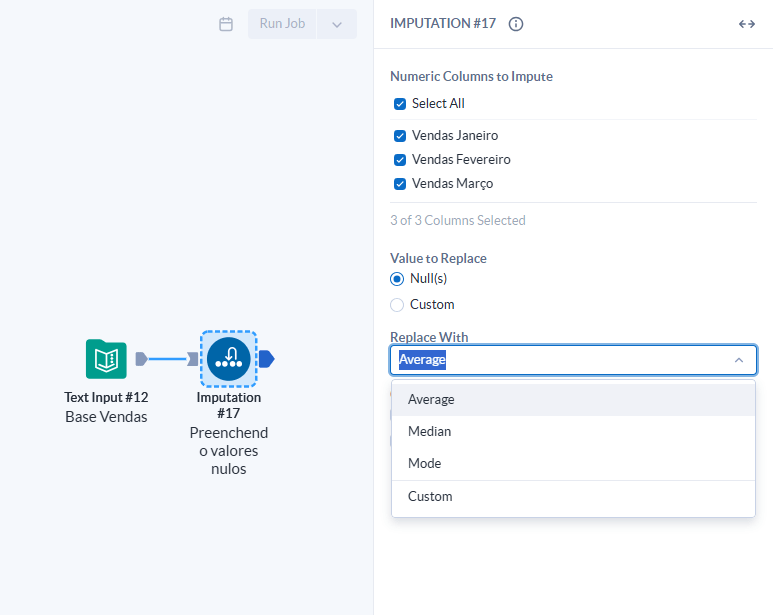773x615 pixels.
Task: Select the Imputation #17 tool icon
Action: [228, 358]
